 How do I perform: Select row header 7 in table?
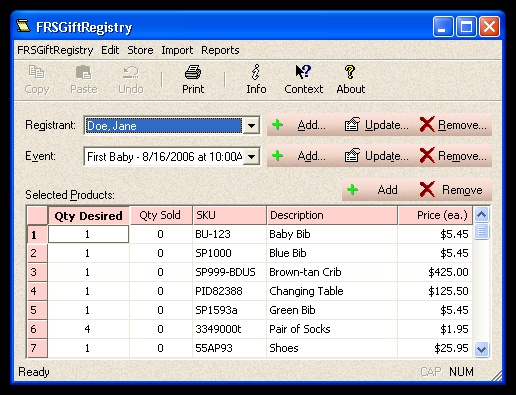click(x=37, y=348)
